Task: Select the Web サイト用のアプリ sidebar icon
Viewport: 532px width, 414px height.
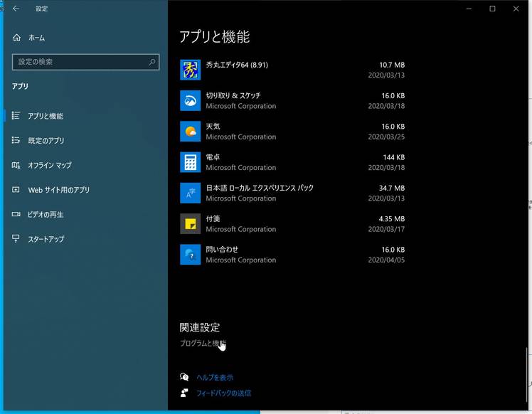Action: pyautogui.click(x=16, y=190)
